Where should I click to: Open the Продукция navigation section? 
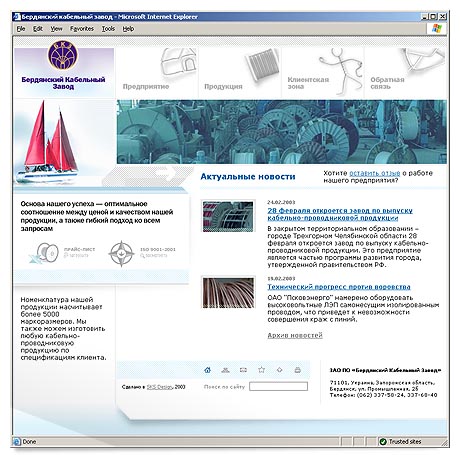[223, 86]
